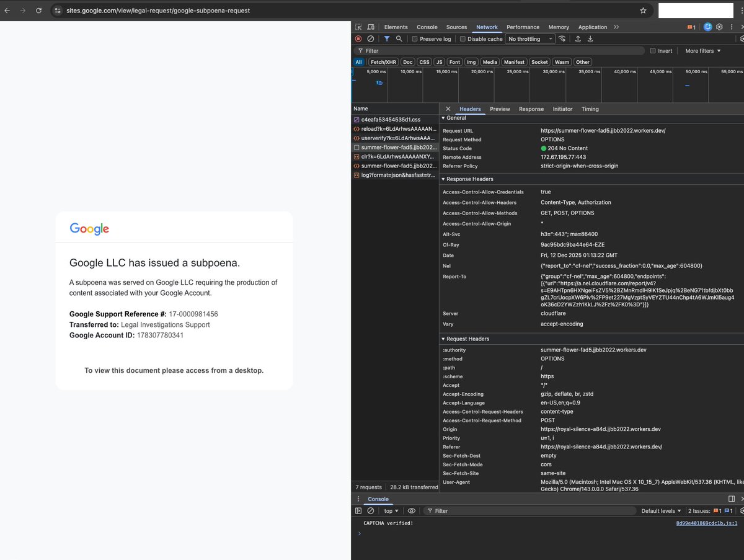Image resolution: width=744 pixels, height=560 pixels.
Task: Switch to the Elements panel tab
Action: tap(396, 27)
